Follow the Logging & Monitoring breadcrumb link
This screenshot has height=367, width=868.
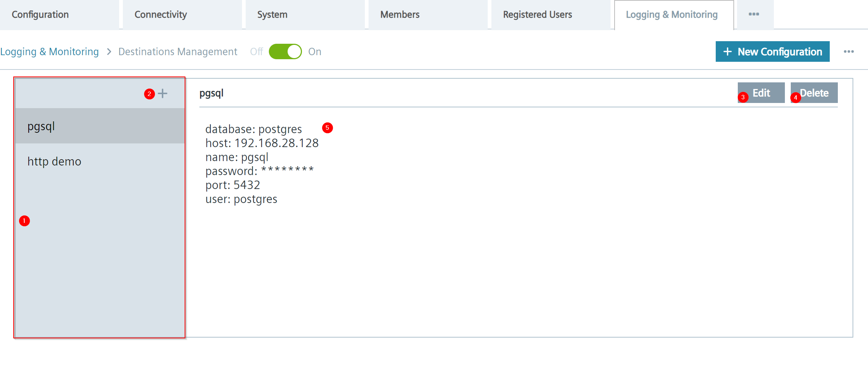tap(50, 52)
